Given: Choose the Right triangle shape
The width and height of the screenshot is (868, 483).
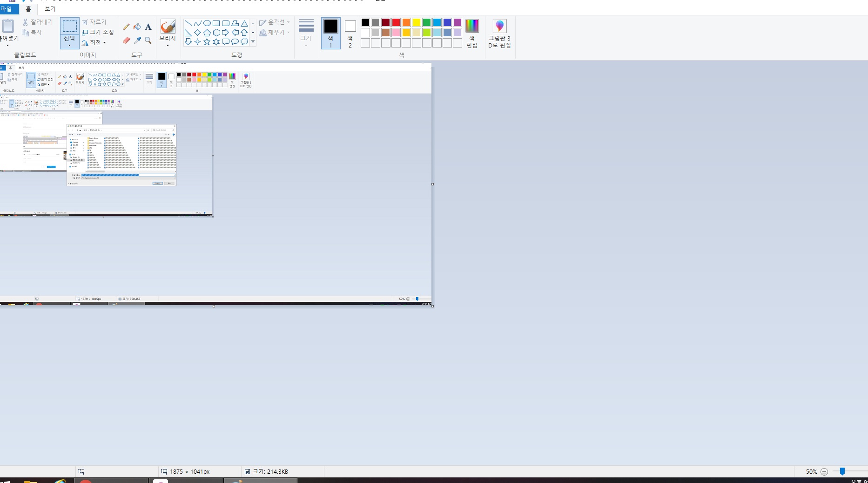Looking at the screenshot, I should coord(188,32).
